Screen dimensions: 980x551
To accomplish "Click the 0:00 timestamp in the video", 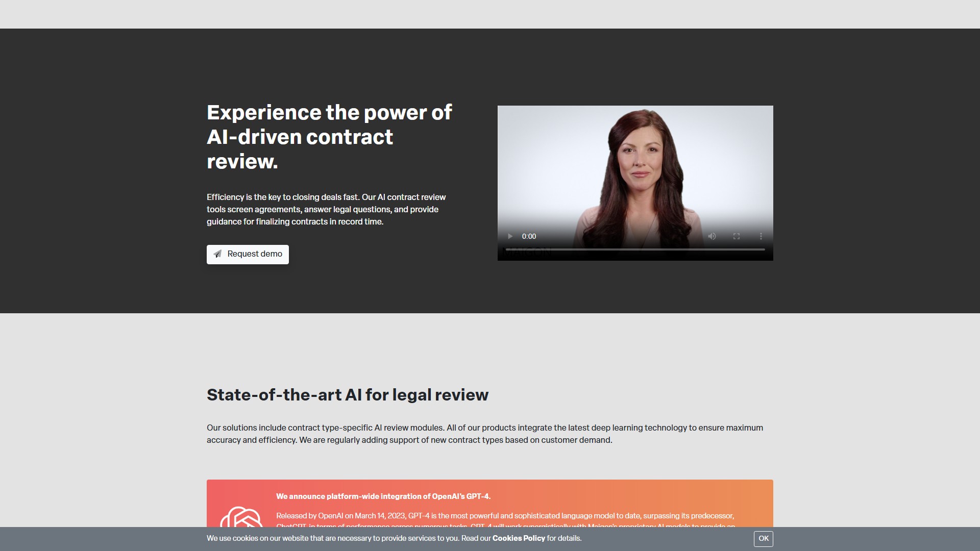I will pyautogui.click(x=529, y=236).
